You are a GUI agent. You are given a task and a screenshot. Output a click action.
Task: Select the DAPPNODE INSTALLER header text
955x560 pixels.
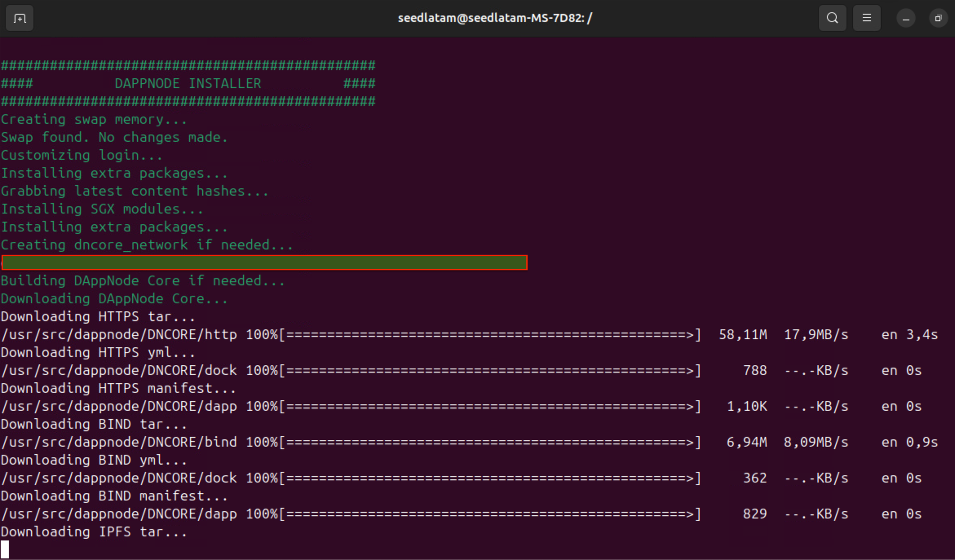click(x=188, y=84)
